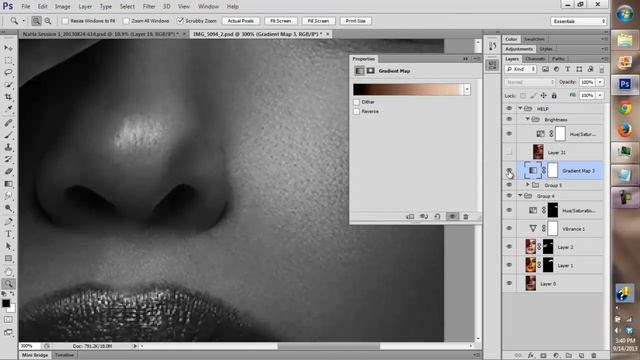Enable the Reverse checkbox

coord(357,111)
